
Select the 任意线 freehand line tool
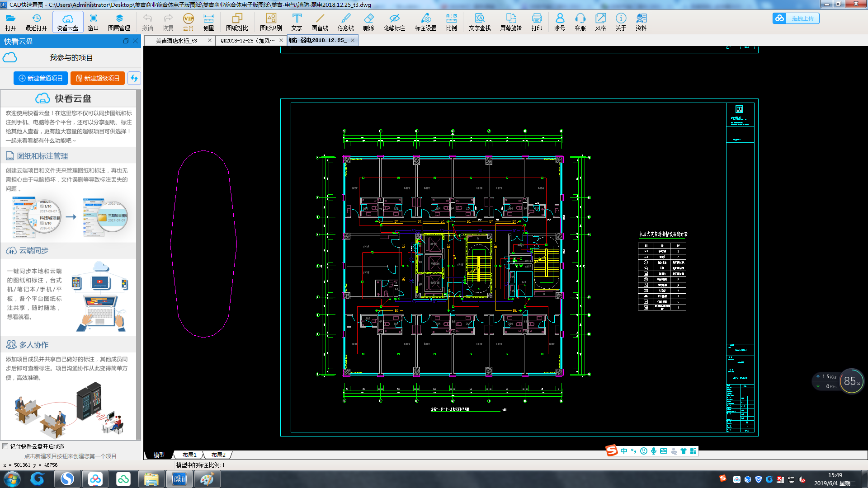[345, 22]
